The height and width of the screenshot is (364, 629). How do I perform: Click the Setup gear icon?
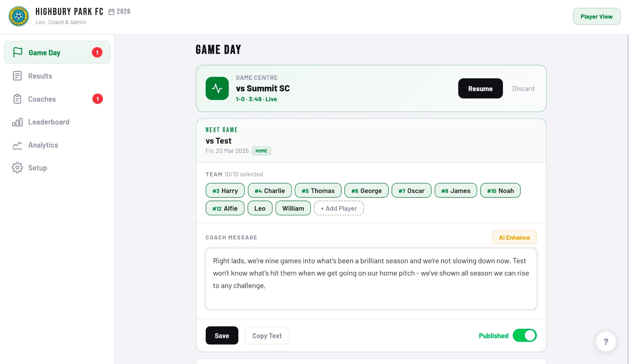tap(17, 168)
